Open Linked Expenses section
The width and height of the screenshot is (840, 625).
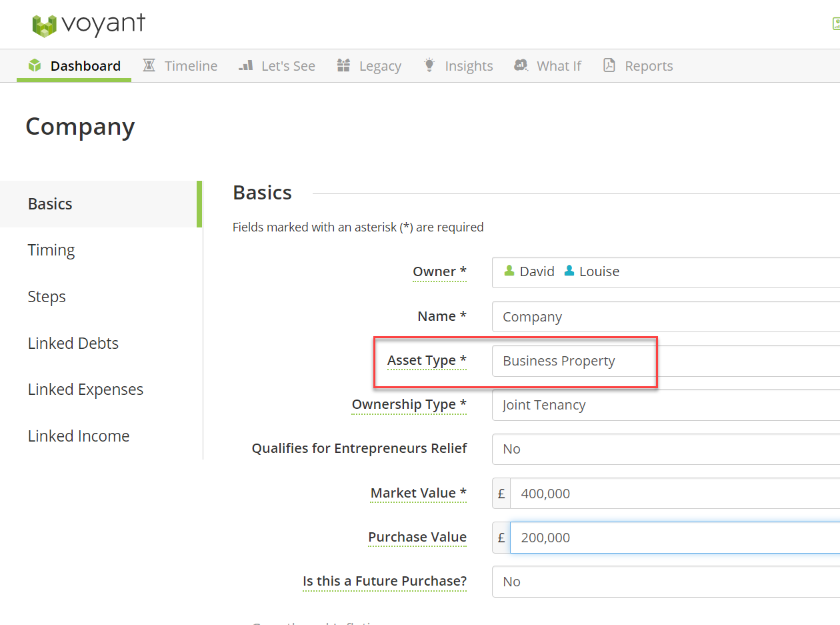click(x=101, y=390)
